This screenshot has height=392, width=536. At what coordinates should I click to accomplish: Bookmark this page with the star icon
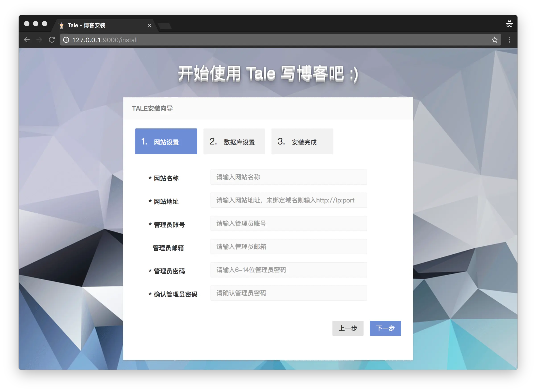(495, 40)
